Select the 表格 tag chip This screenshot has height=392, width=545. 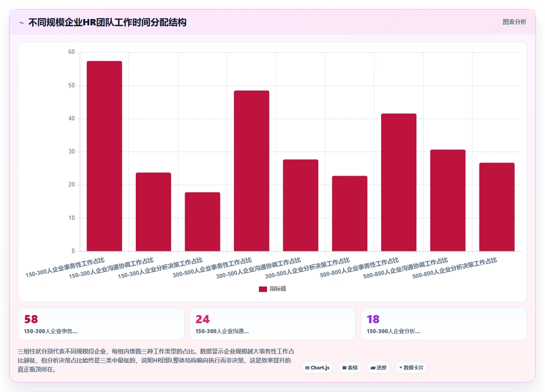(x=350, y=368)
